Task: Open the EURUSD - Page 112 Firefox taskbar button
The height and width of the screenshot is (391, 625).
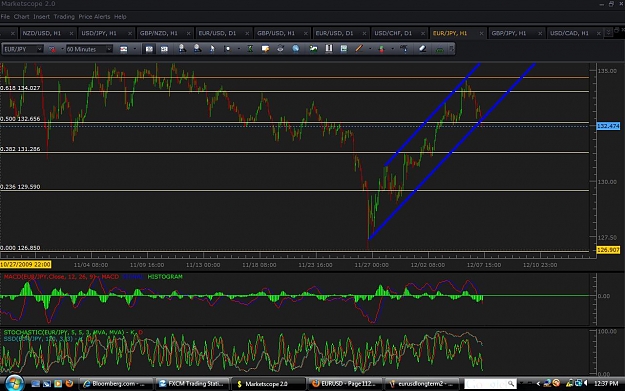Action: (x=345, y=384)
